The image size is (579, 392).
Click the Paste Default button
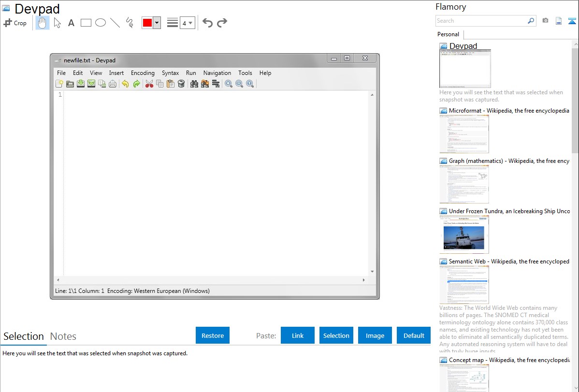414,335
